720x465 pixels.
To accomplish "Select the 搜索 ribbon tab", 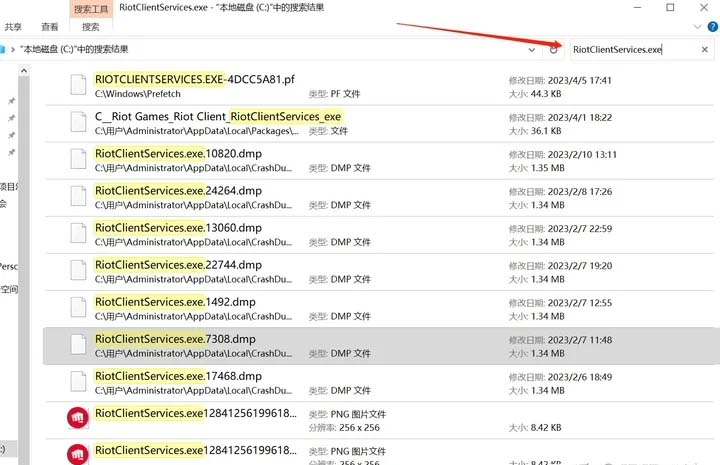I will [90, 27].
